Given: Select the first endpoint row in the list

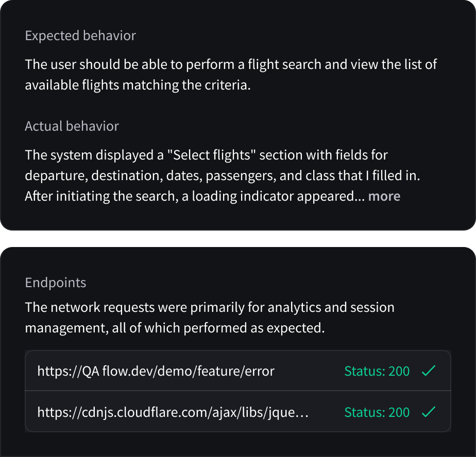Looking at the screenshot, I should pos(237,371).
